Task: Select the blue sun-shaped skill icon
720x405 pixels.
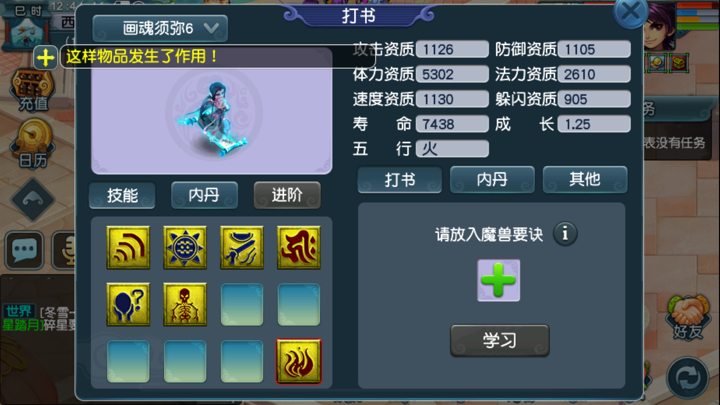Action: click(x=185, y=248)
